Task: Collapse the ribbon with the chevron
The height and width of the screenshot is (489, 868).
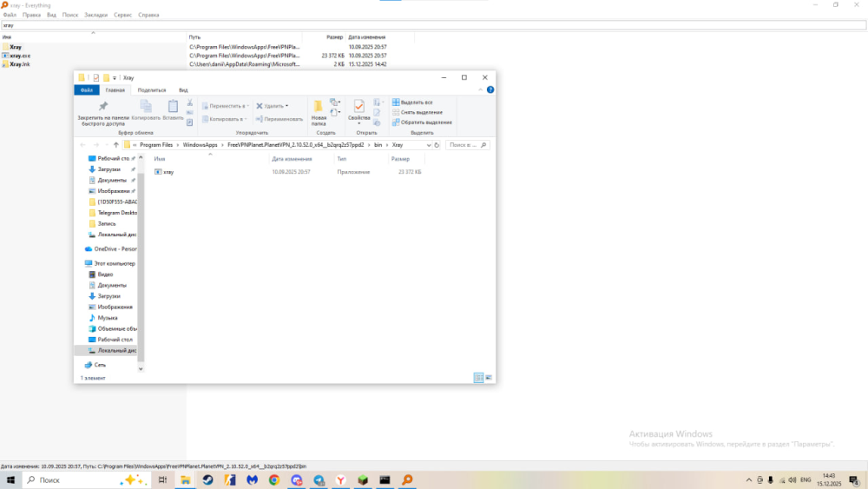Action: (x=481, y=89)
